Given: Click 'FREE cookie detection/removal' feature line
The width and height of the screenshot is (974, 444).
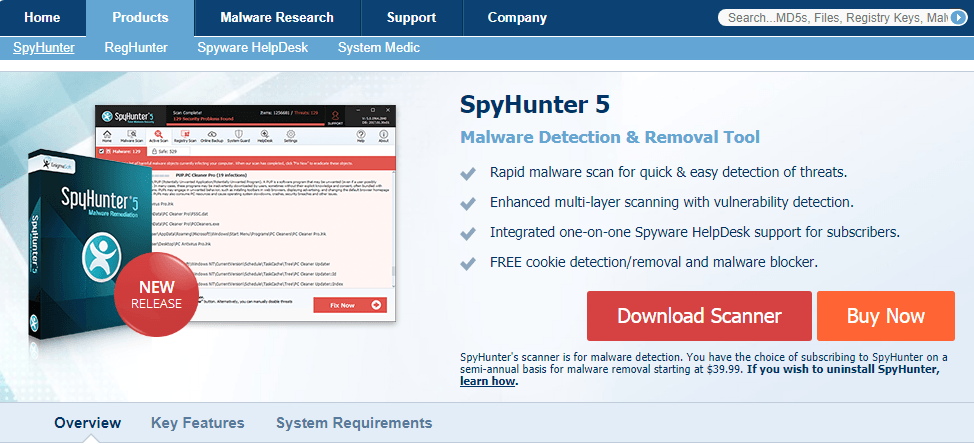Looking at the screenshot, I should pos(653,263).
